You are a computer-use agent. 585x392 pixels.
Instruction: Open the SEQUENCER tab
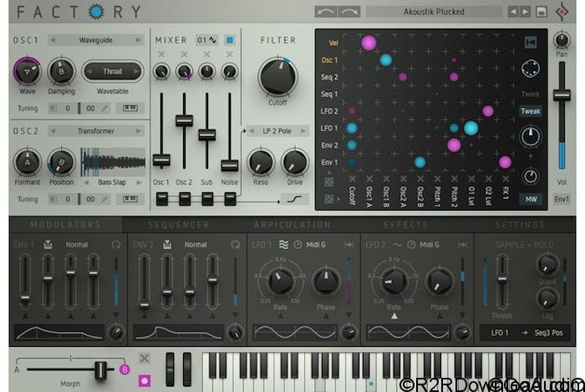[x=179, y=225]
